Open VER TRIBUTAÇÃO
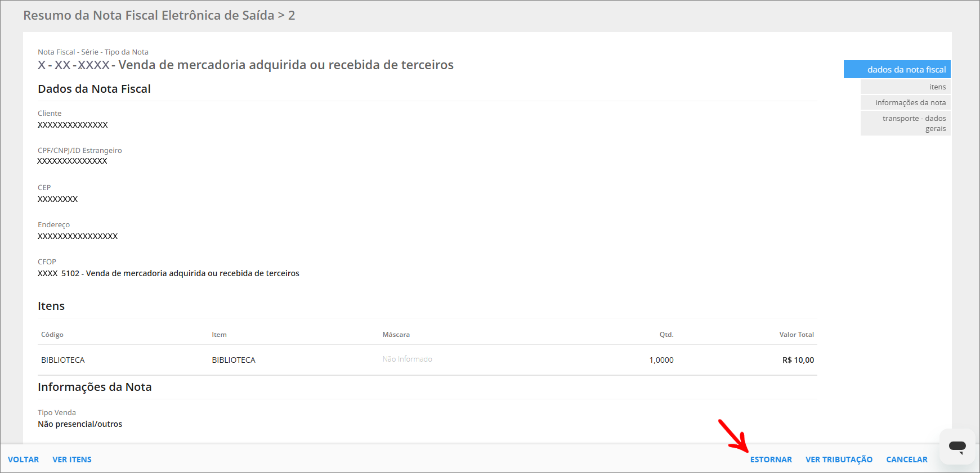Image resolution: width=980 pixels, height=473 pixels. tap(839, 460)
